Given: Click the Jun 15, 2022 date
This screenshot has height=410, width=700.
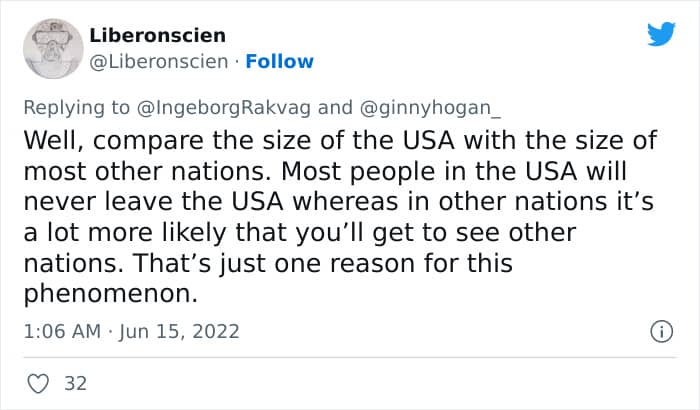Looking at the screenshot, I should [x=179, y=331].
